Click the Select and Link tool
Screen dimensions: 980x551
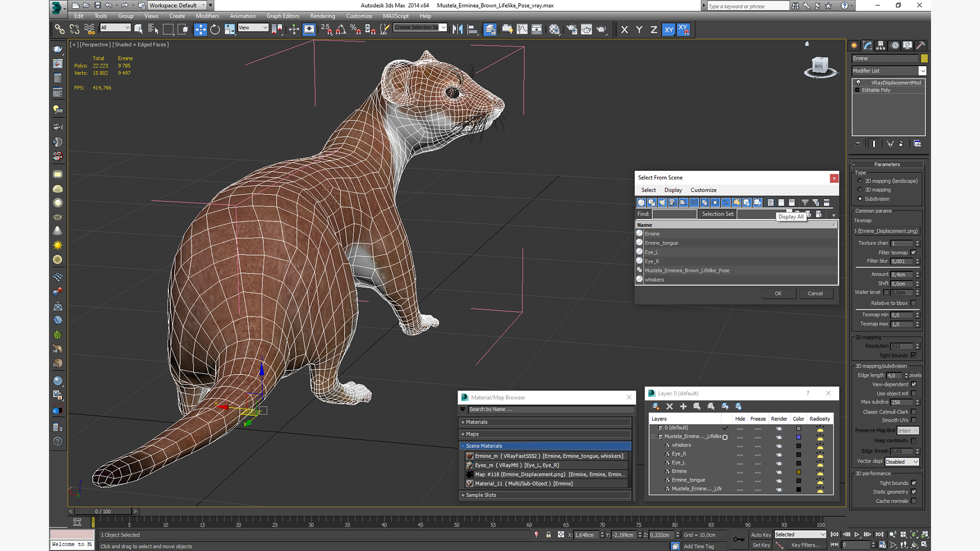pos(60,30)
